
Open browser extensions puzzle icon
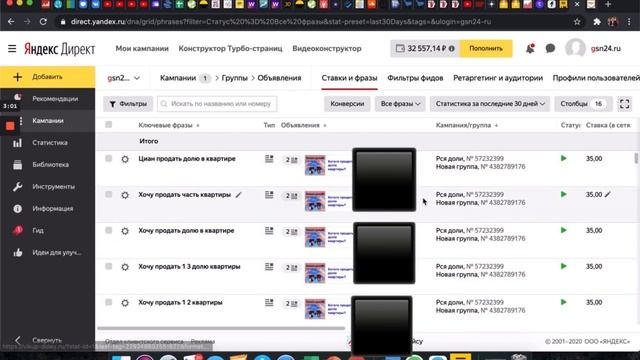(x=597, y=22)
